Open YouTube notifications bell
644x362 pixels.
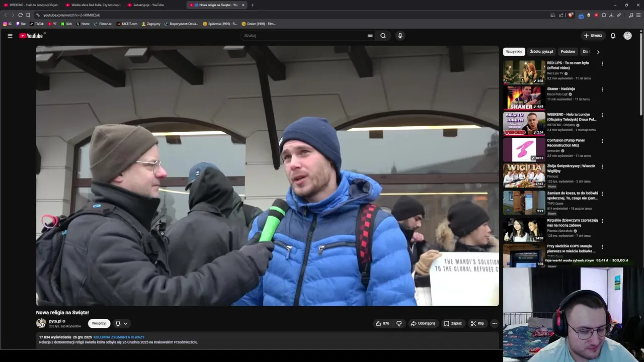[x=613, y=36]
